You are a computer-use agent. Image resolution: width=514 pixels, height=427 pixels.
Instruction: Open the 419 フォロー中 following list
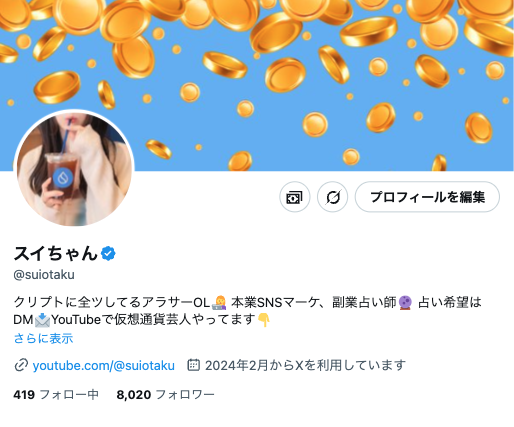coord(56,395)
